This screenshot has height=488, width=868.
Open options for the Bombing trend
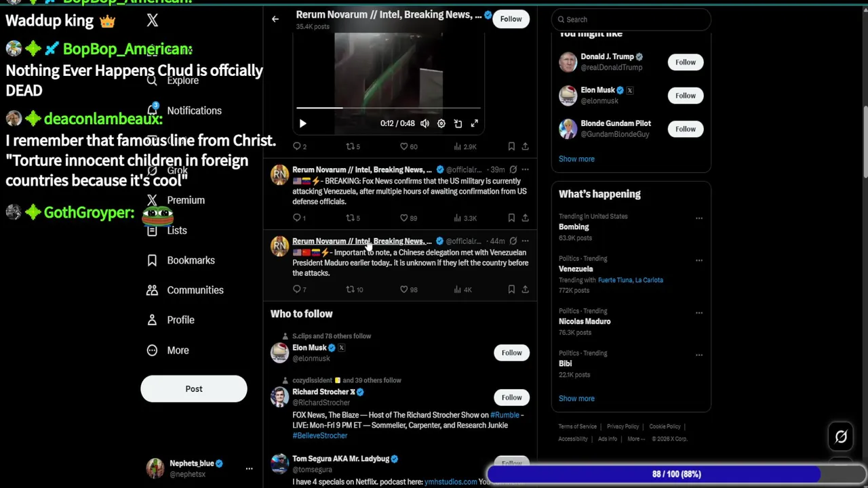coord(699,218)
